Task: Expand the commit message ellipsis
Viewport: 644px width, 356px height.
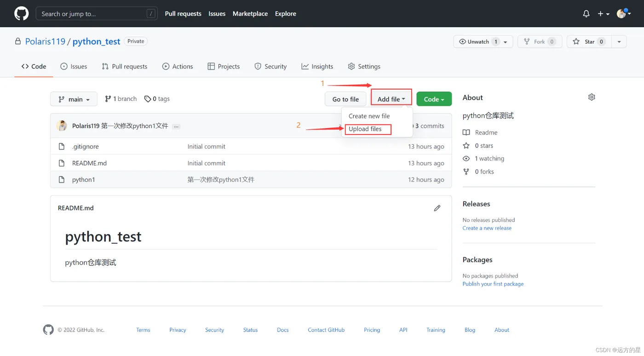Action: click(176, 126)
